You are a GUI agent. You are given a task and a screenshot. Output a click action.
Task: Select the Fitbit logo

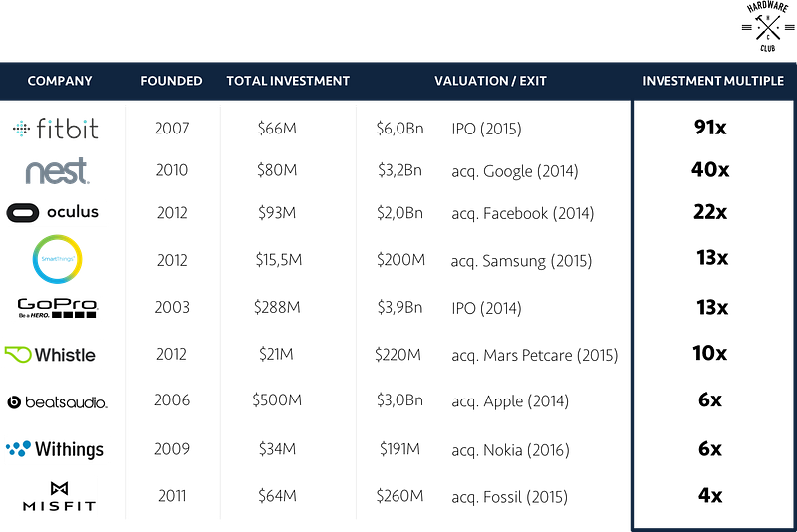56,129
